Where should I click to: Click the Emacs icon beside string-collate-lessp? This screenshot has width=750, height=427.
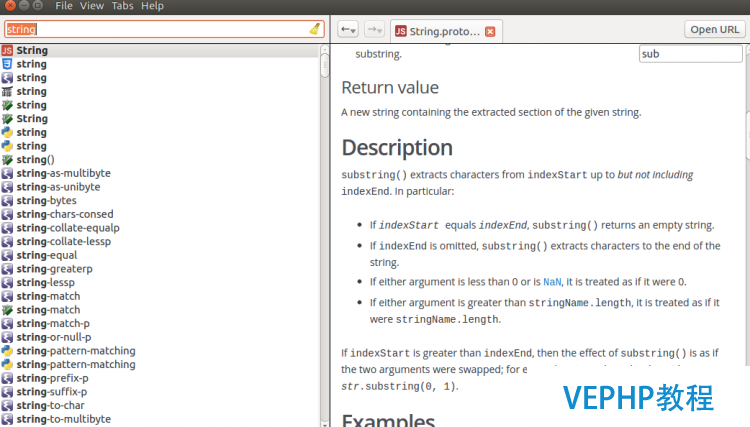point(7,241)
